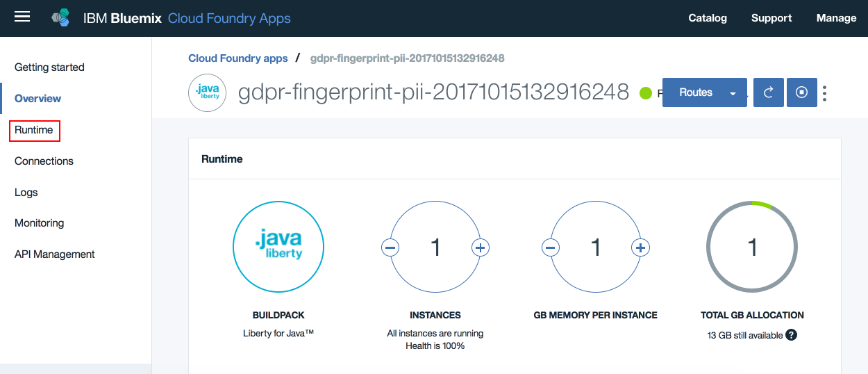This screenshot has width=868, height=374.
Task: Click the Runtime card heading
Action: point(222,159)
